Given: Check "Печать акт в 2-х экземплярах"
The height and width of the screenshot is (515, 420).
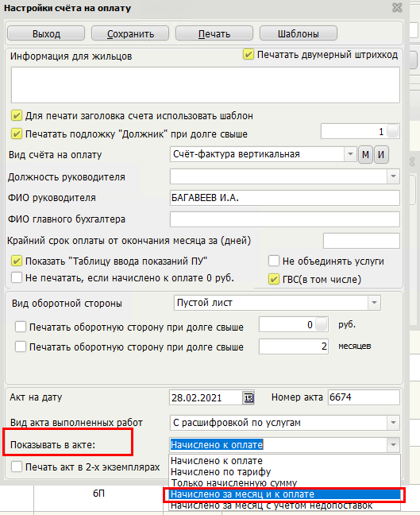Looking at the screenshot, I should point(17,467).
